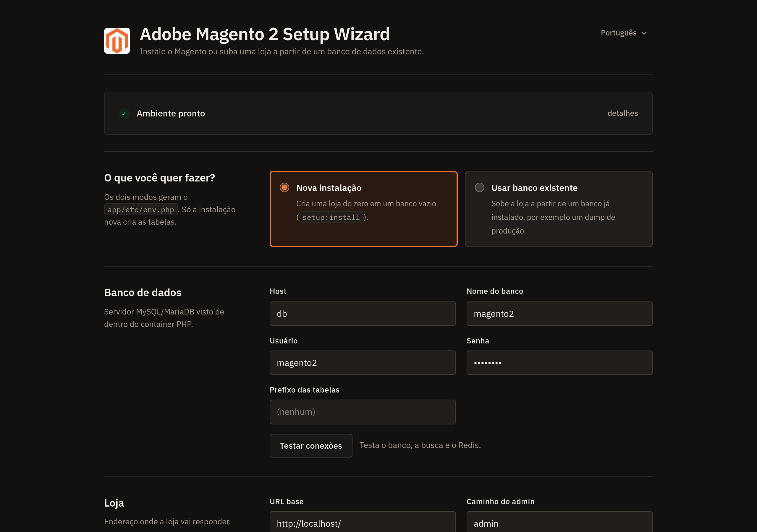Click the Caminho do admin field
Image resolution: width=757 pixels, height=532 pixels.
[559, 522]
